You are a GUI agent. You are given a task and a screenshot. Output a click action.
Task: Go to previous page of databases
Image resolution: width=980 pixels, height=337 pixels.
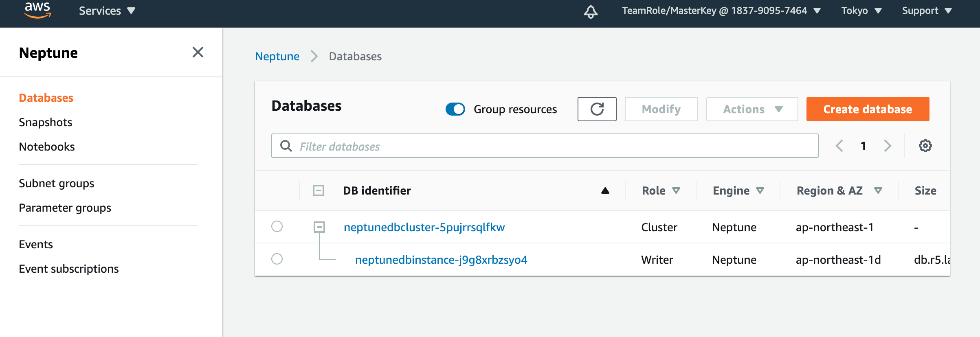click(x=839, y=146)
